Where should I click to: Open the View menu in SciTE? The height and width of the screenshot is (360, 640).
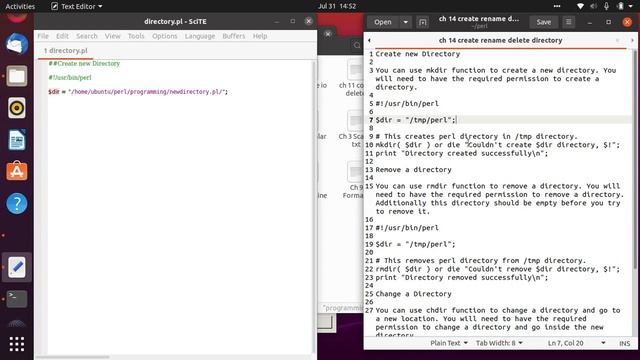pyautogui.click(x=112, y=36)
